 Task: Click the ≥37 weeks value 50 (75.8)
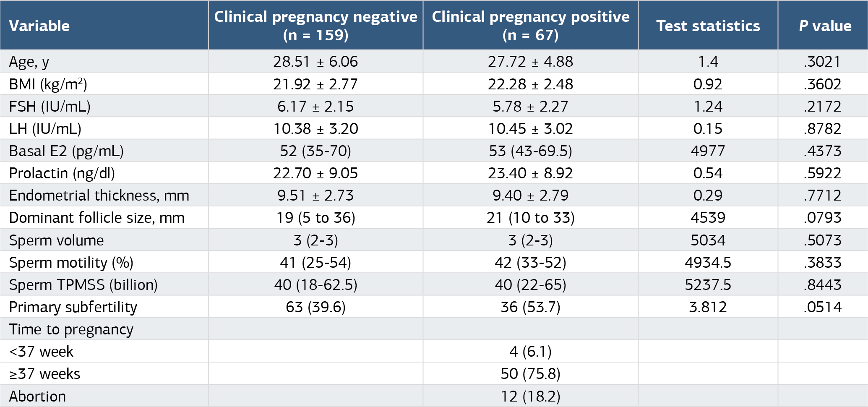(531, 374)
